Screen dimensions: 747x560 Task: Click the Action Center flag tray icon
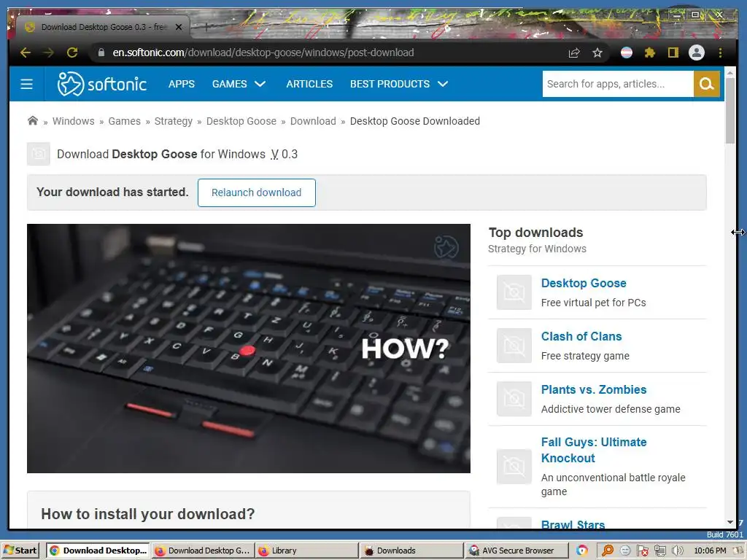tap(642, 551)
